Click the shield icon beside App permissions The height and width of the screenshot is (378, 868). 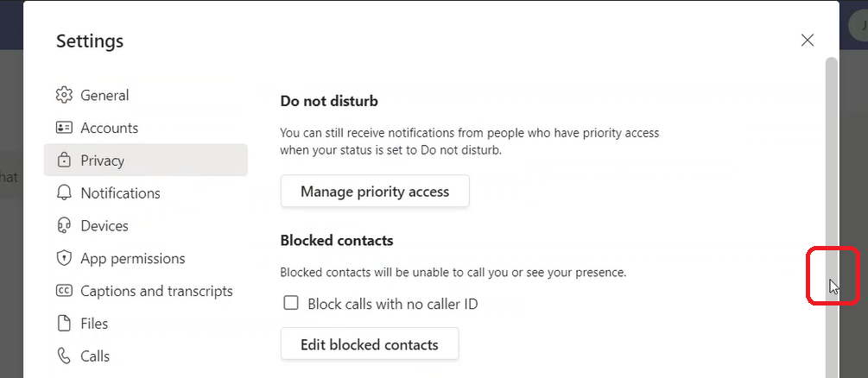pyautogui.click(x=64, y=258)
